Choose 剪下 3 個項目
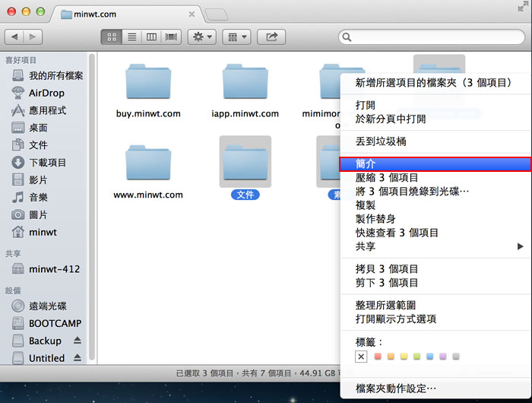Viewport: 532px width, 403px height. [x=435, y=283]
